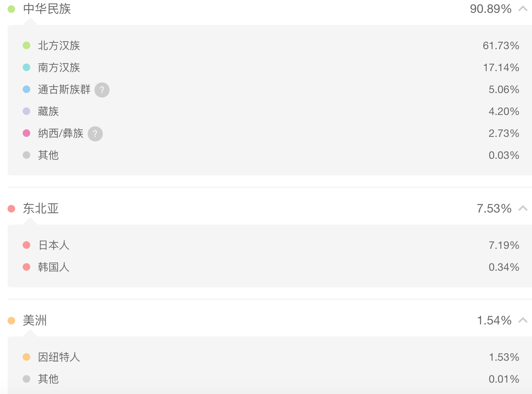Image resolution: width=532 pixels, height=394 pixels.
Task: Click the orange dot beside 因纽特人
Action: (26, 357)
